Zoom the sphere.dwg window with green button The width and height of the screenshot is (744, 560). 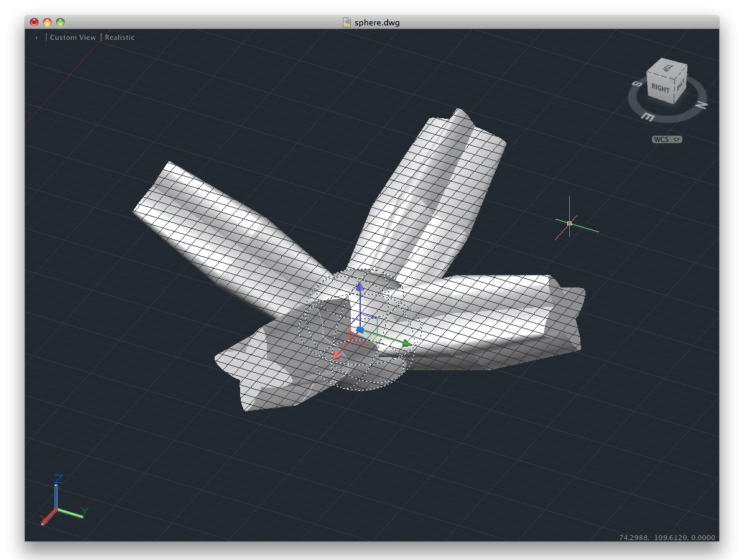(x=60, y=22)
